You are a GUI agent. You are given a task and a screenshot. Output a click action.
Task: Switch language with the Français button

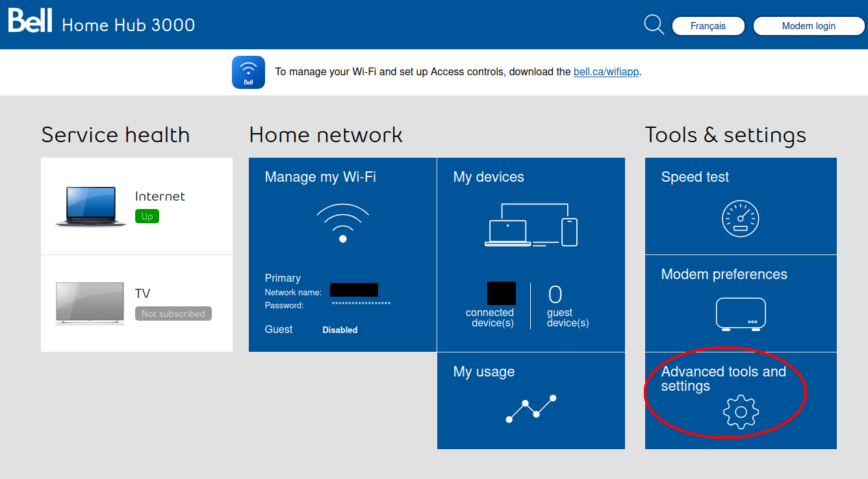point(708,26)
